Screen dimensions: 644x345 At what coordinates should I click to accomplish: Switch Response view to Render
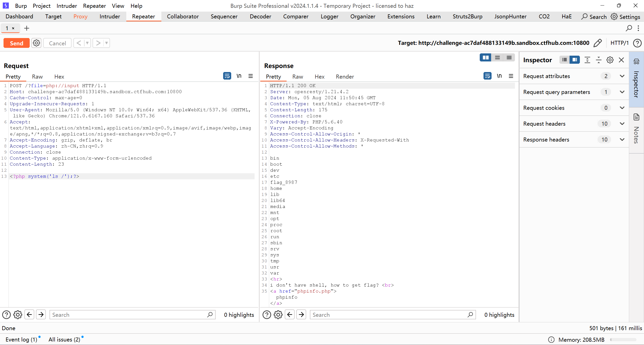345,77
